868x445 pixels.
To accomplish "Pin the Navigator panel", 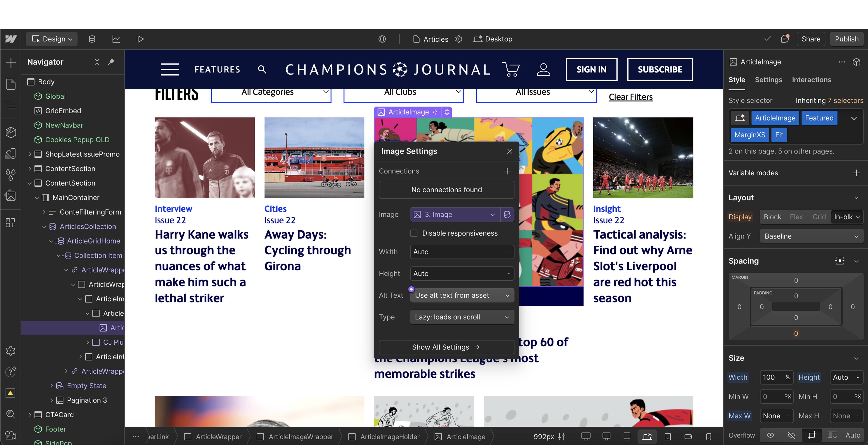I will pyautogui.click(x=111, y=62).
